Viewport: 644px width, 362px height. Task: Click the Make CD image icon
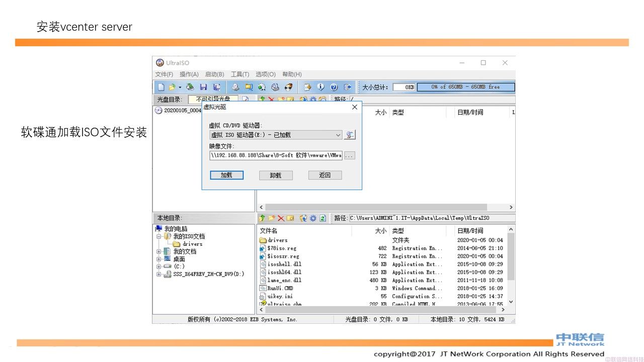[262, 87]
